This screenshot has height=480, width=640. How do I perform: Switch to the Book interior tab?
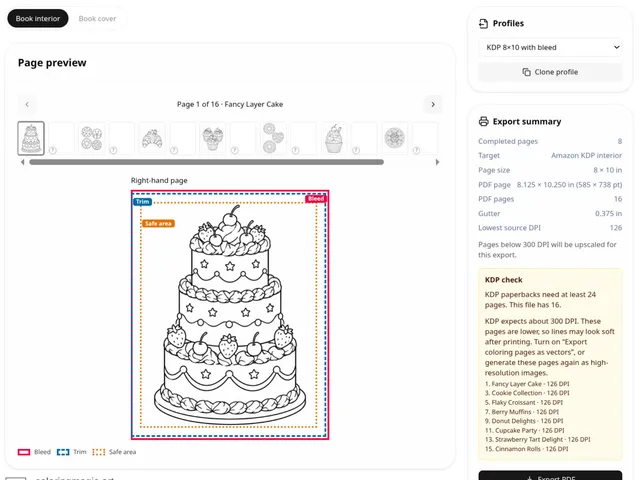pos(38,18)
